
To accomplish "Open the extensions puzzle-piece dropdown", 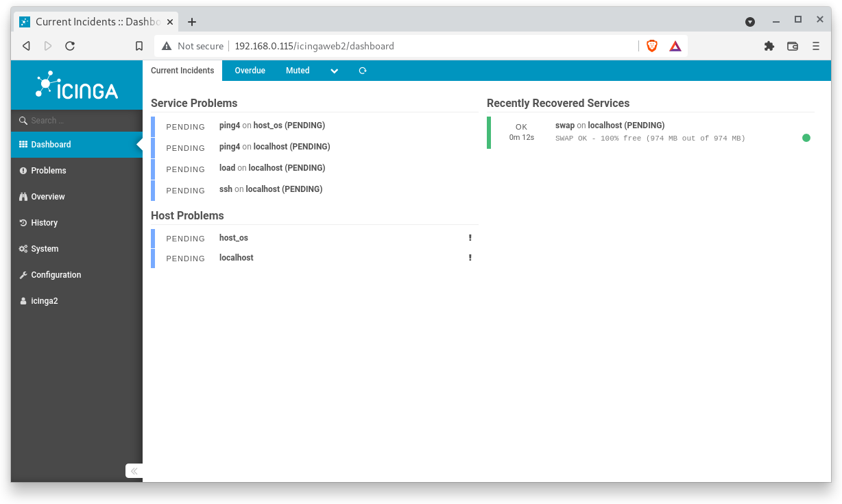I will [769, 46].
